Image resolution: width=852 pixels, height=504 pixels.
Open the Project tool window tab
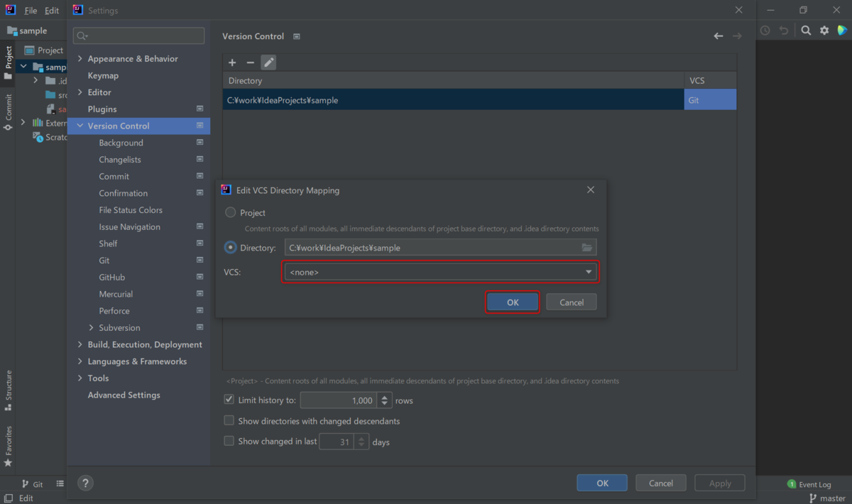pos(8,62)
